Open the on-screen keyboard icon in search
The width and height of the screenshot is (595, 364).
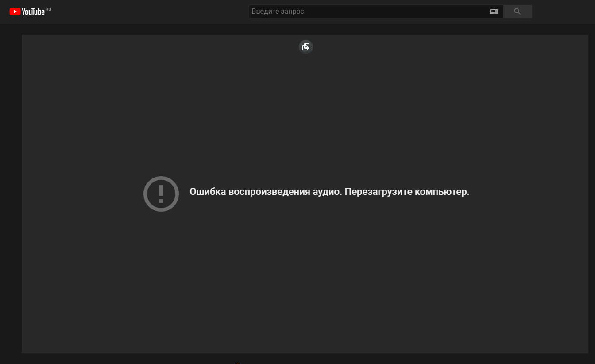(494, 12)
